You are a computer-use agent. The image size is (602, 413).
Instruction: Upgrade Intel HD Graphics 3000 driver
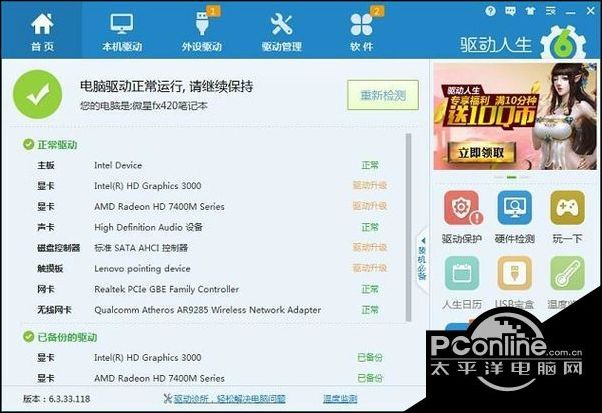click(x=370, y=186)
